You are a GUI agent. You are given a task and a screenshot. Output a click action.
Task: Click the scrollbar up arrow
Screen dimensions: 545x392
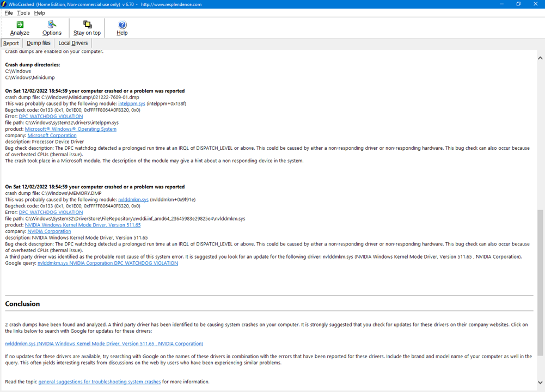click(540, 58)
